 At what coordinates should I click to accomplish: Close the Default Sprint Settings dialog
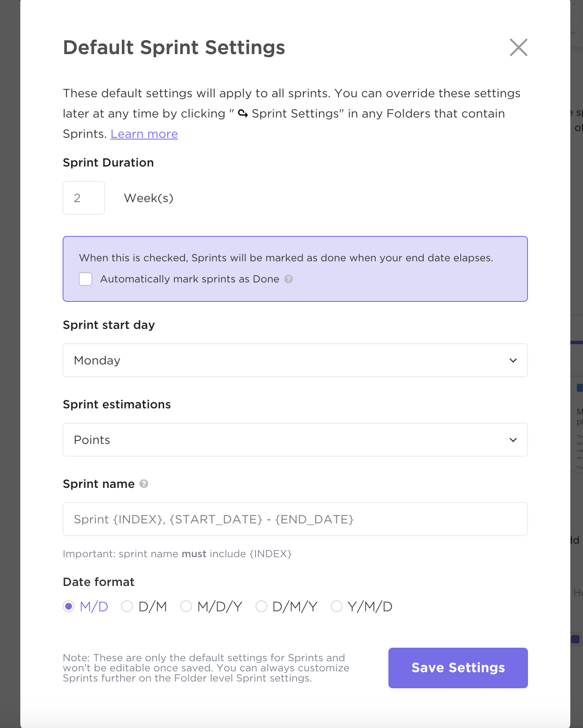coord(518,47)
